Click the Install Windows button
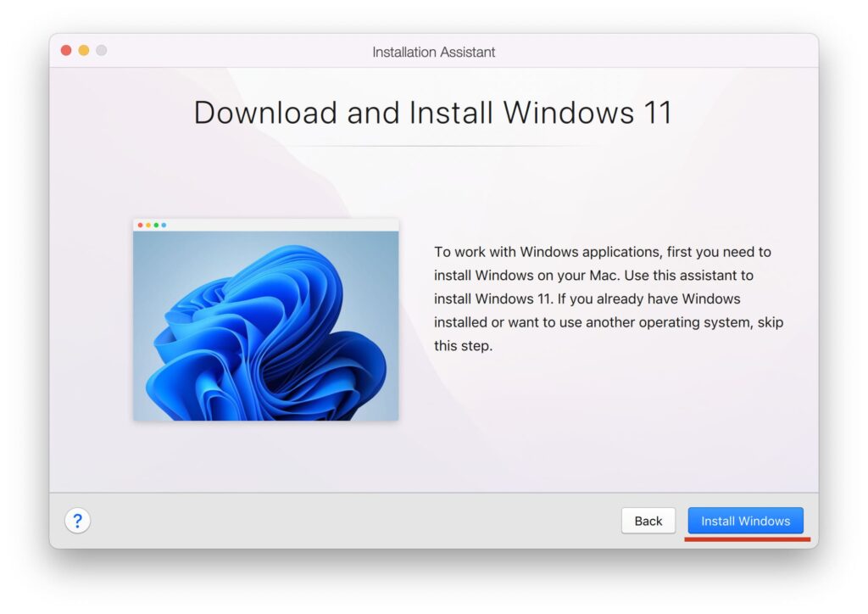The image size is (868, 614). 745,521
